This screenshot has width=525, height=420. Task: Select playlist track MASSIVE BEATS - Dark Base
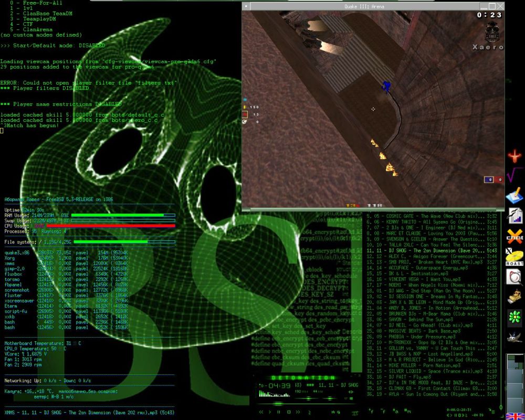coord(432,331)
